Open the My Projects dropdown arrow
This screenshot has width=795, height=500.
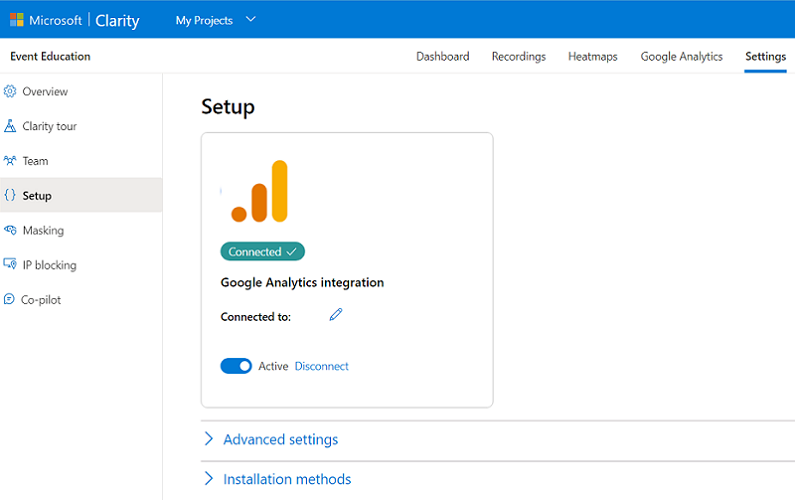(250, 19)
